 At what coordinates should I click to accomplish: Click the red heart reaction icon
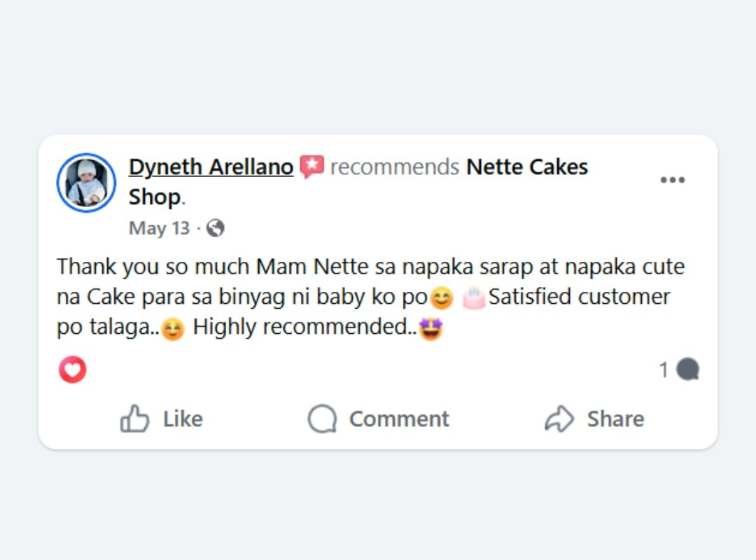coord(72,370)
